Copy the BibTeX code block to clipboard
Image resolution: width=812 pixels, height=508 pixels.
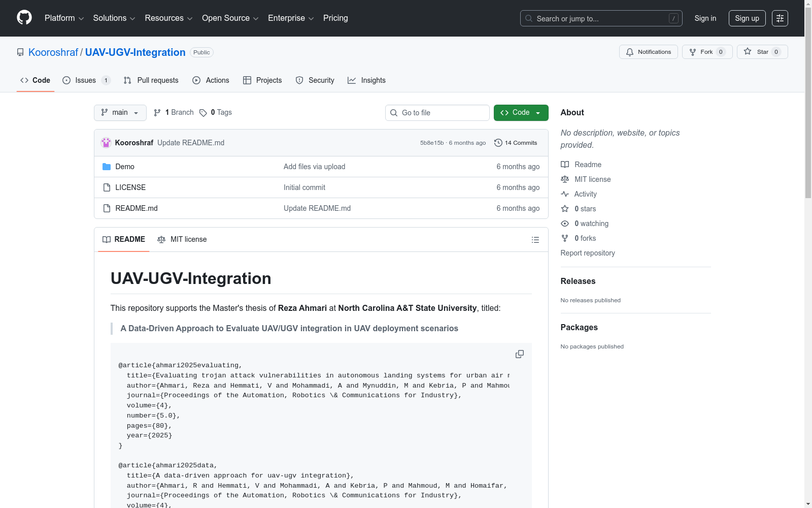click(519, 354)
